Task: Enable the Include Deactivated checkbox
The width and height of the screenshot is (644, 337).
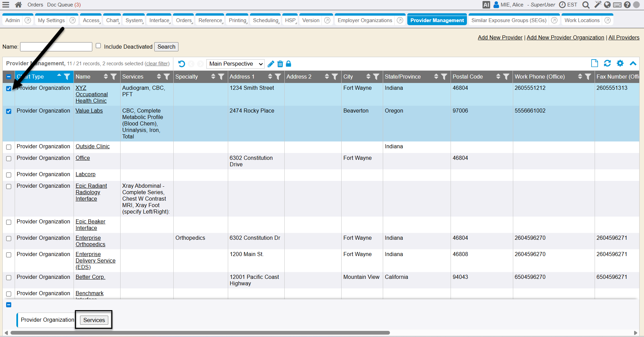Action: (98, 46)
